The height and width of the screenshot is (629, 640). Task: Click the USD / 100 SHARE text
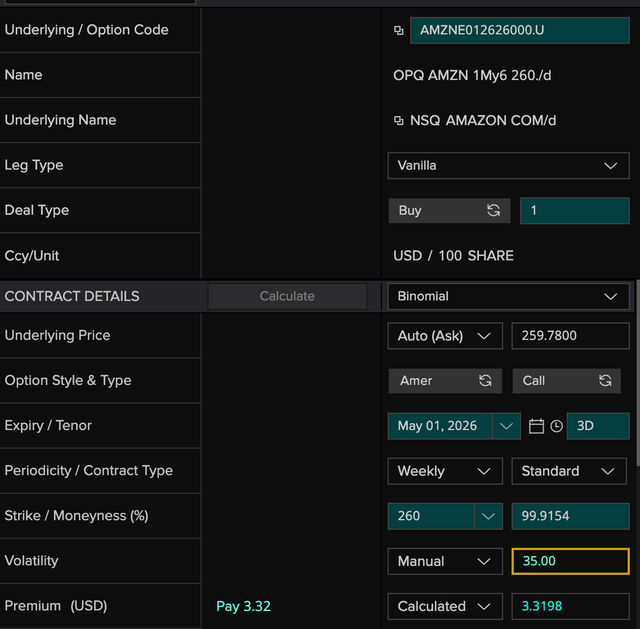453,256
